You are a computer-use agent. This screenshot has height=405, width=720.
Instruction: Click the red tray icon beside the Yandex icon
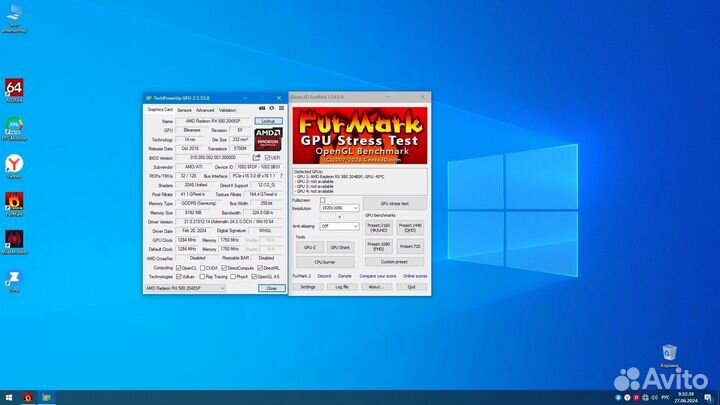coord(636,398)
